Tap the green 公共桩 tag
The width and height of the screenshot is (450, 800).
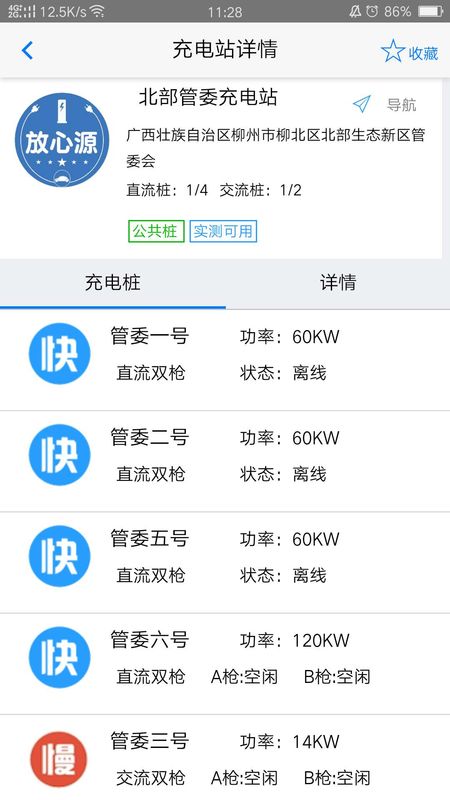[156, 231]
